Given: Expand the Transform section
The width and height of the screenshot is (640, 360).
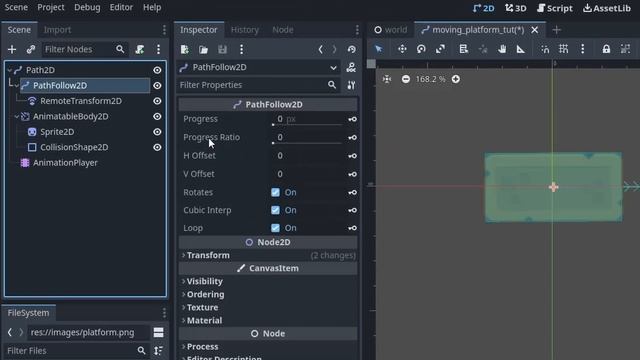Looking at the screenshot, I should click(268, 256).
